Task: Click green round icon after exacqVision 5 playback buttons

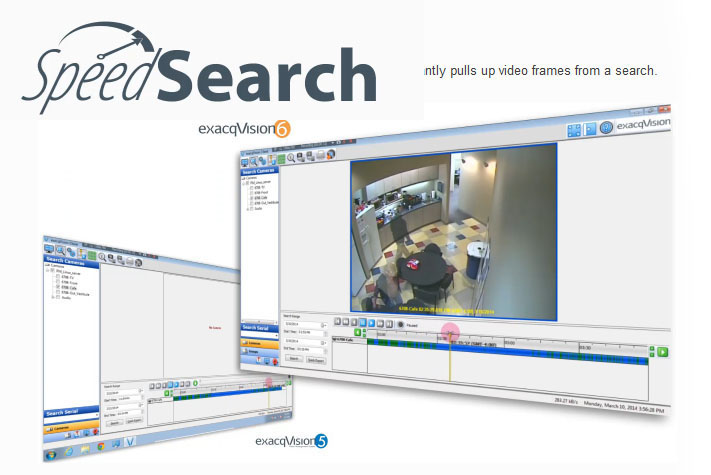Action: coord(195,383)
